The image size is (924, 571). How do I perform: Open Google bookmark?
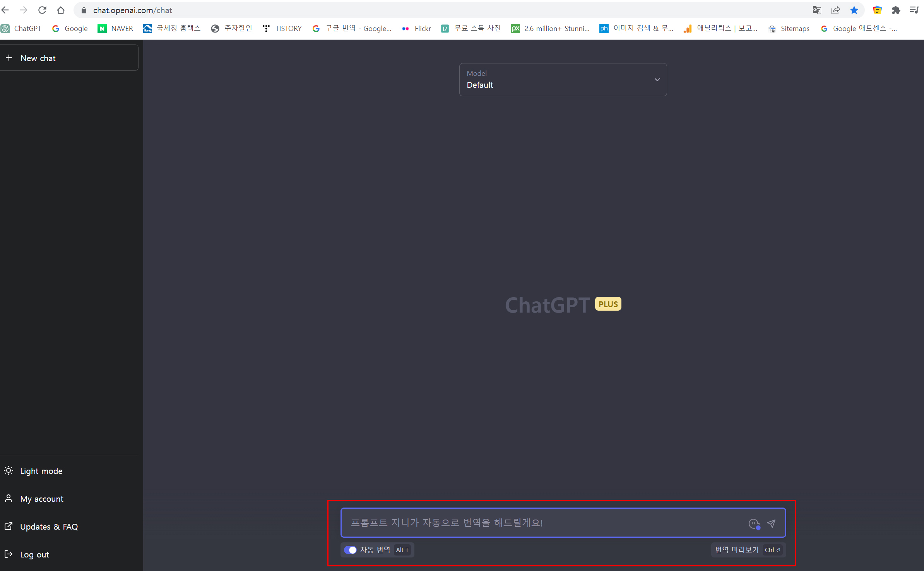(70, 28)
